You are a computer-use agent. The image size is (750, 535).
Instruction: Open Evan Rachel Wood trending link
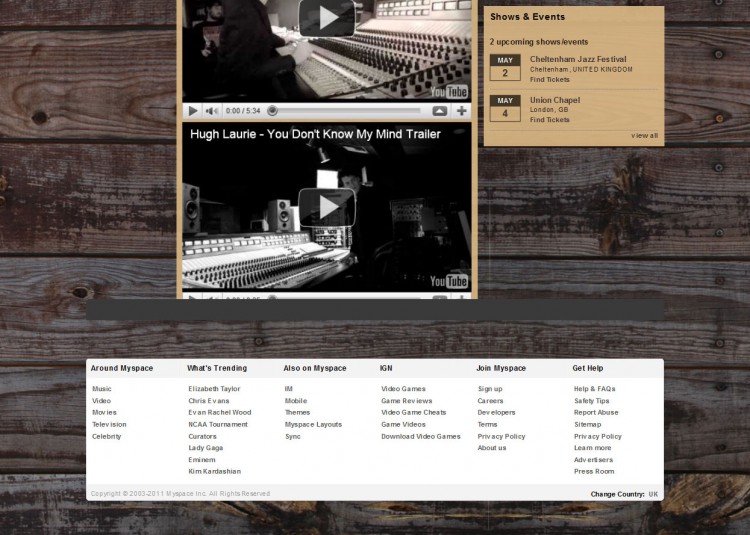220,412
